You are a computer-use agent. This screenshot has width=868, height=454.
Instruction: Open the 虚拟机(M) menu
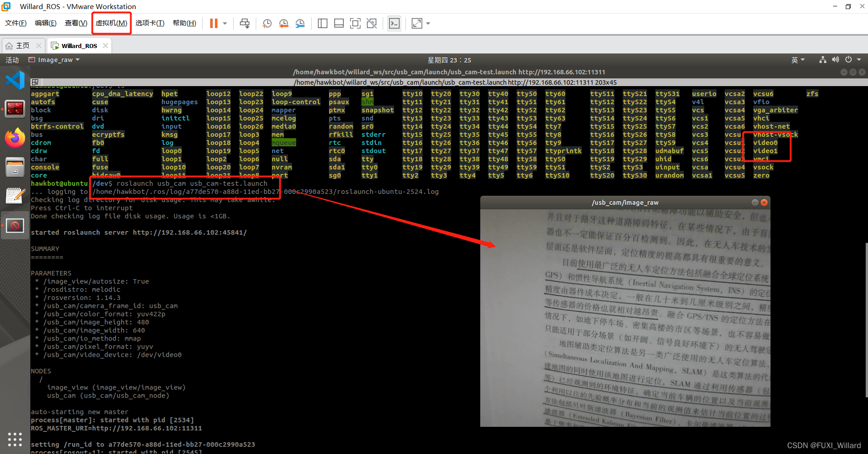112,23
